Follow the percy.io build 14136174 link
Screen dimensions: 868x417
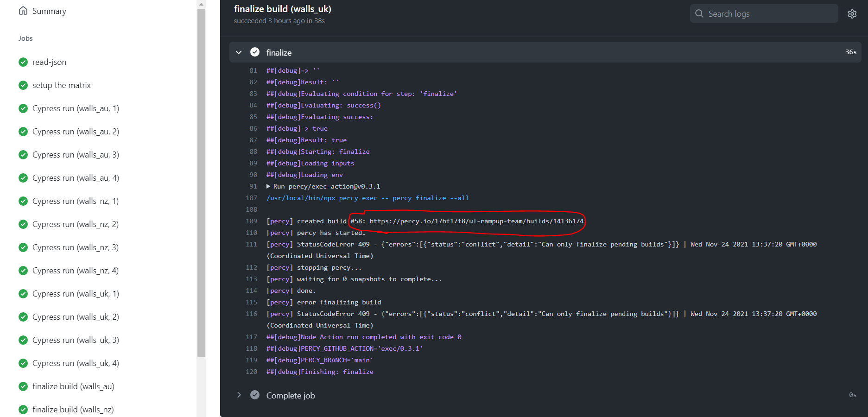pos(476,221)
